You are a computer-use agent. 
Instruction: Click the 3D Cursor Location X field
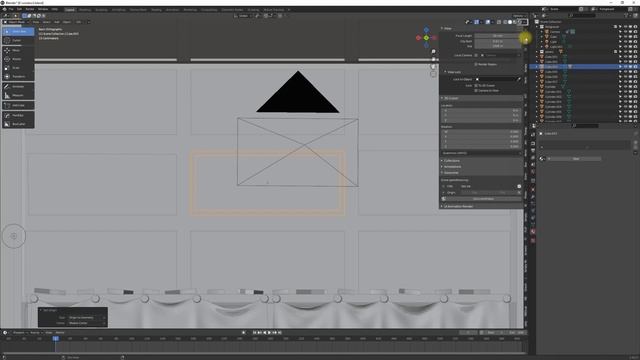click(481, 111)
